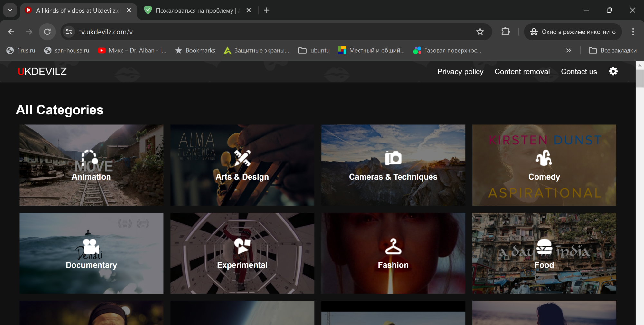The height and width of the screenshot is (325, 644).
Task: Show hidden bookmarks with the double chevron
Action: [x=568, y=50]
